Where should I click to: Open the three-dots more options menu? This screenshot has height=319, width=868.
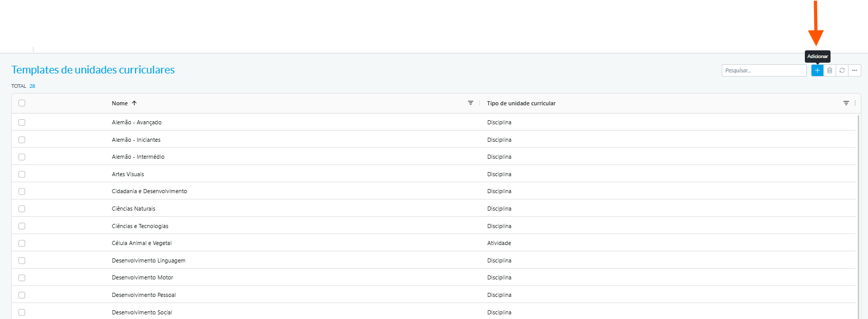(x=854, y=70)
